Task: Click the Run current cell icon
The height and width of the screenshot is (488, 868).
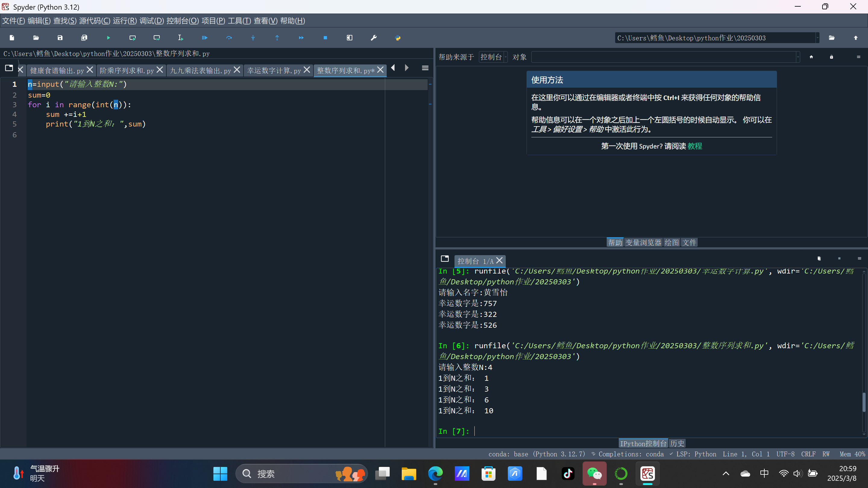Action: point(132,38)
